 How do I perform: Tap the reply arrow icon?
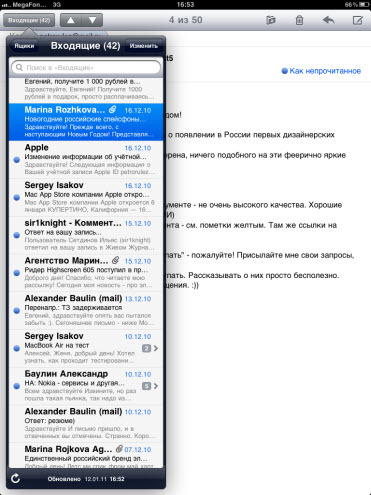pyautogui.click(x=329, y=20)
